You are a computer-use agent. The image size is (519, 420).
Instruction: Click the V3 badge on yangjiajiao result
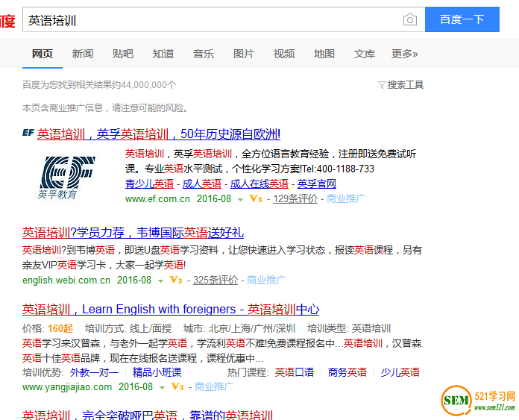click(x=177, y=386)
